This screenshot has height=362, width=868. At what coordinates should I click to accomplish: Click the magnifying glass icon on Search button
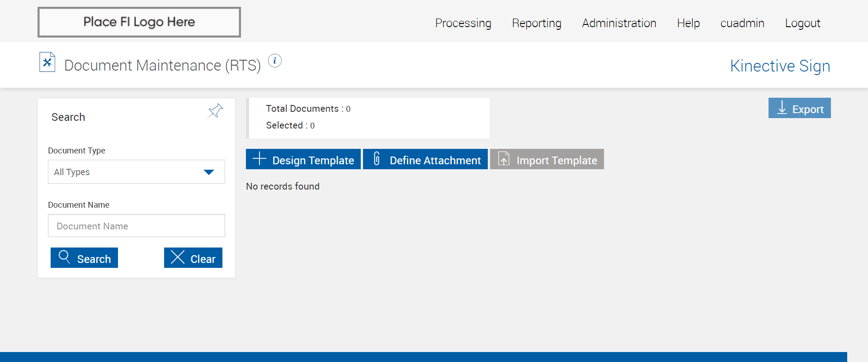pos(64,257)
